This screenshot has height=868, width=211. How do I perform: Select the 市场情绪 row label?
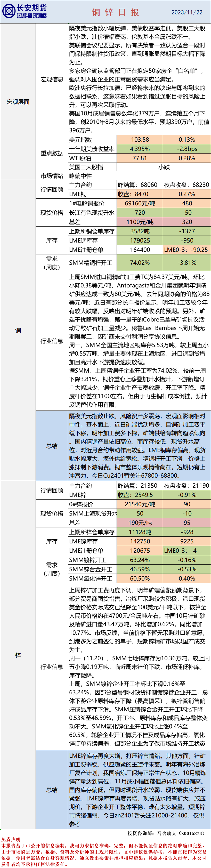[x=52, y=176]
